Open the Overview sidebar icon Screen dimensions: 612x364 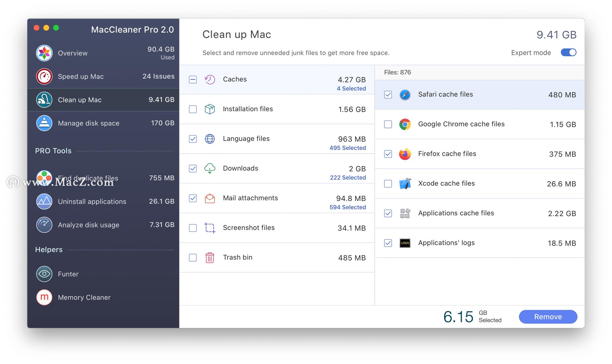tap(44, 53)
